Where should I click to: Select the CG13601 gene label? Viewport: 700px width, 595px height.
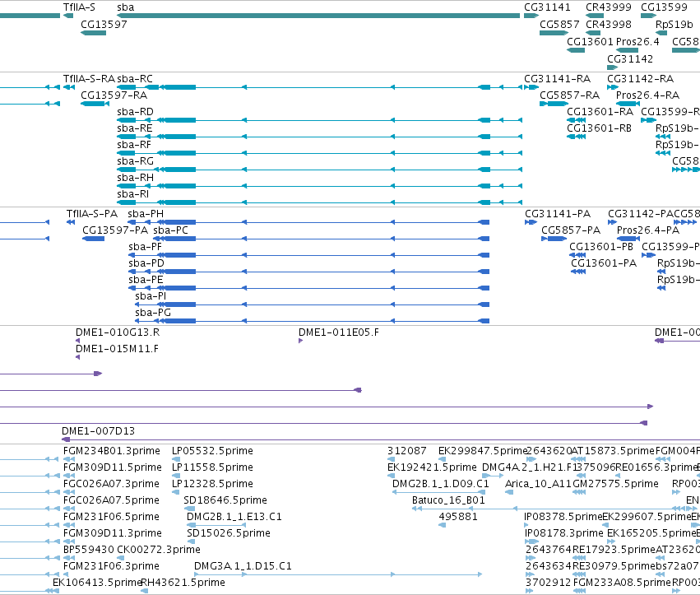tap(590, 41)
